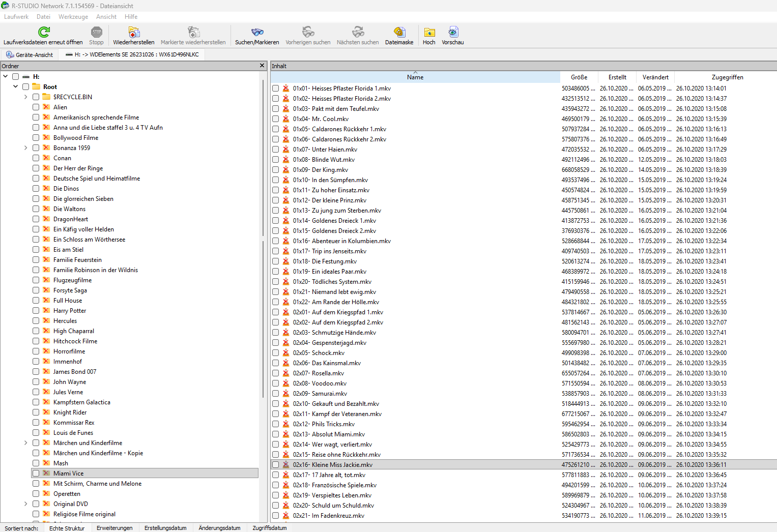Click the Markierte wiederherstellen icon
This screenshot has width=777, height=532.
(193, 32)
